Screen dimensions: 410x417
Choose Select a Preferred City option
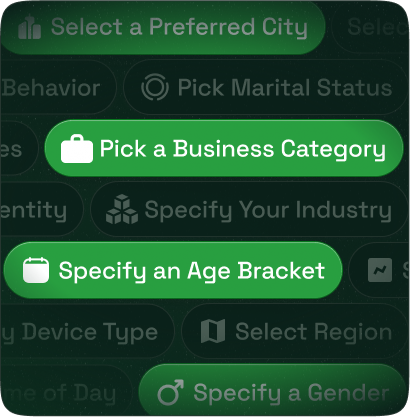163,27
